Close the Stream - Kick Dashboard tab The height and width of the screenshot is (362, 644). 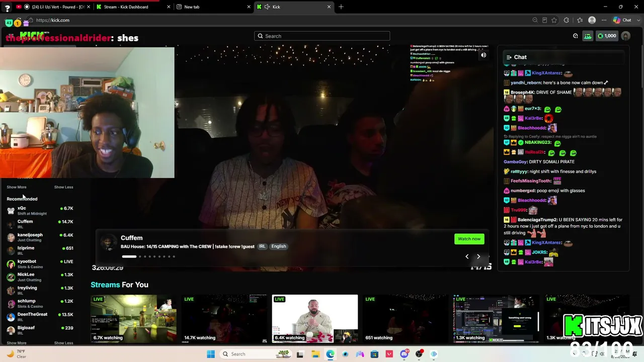(x=169, y=7)
